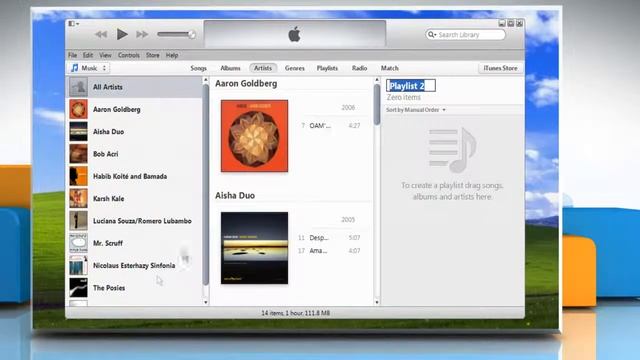The image size is (640, 360).
Task: Select Luciana Souza/Romero Lubambo artist
Action: (x=134, y=221)
